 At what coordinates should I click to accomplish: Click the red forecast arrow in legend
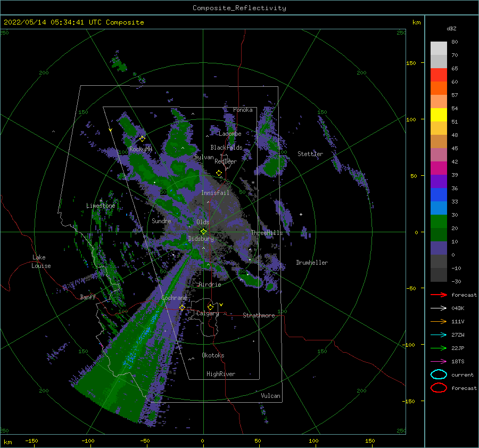point(439,295)
